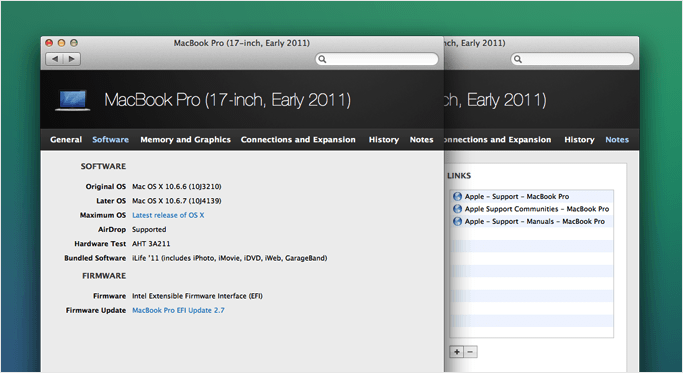Go back with the left arrow button

pos(54,59)
